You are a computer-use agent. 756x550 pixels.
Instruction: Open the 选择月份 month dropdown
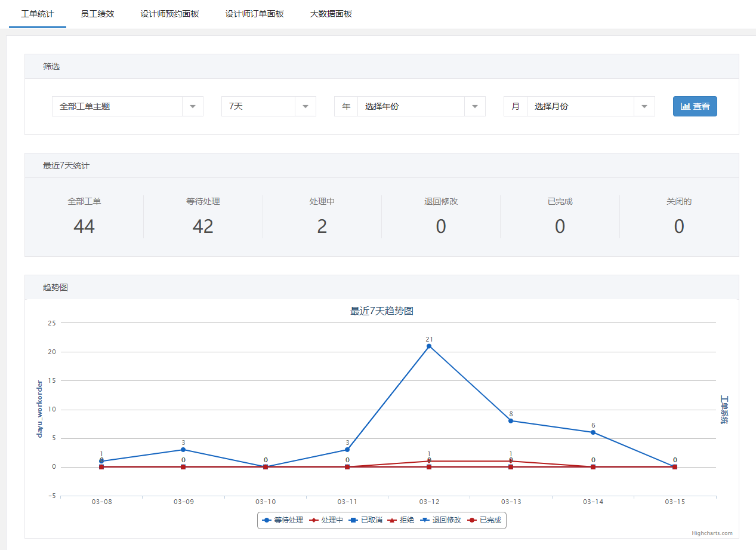coord(590,106)
